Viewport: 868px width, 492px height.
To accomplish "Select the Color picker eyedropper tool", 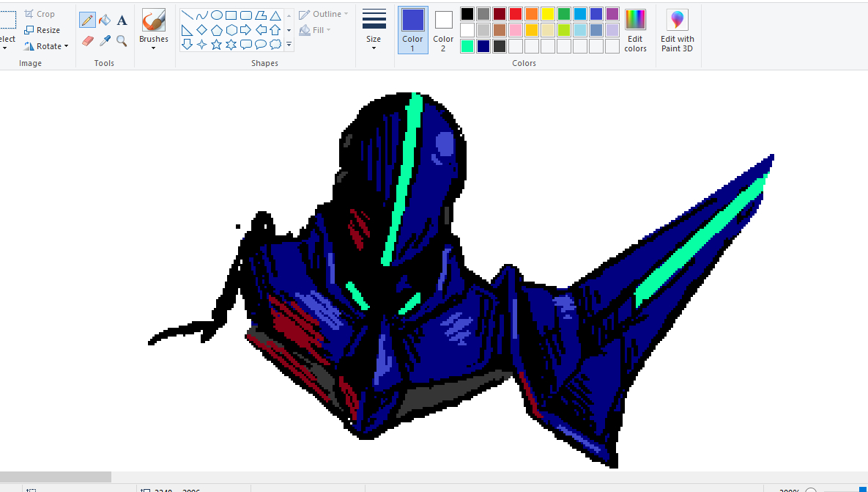I will point(105,41).
